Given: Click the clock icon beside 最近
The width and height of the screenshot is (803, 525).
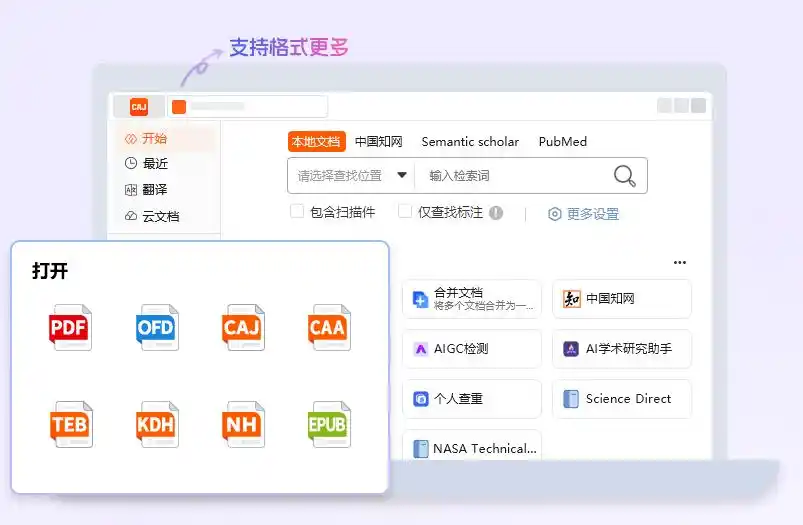Looking at the screenshot, I should coord(131,163).
